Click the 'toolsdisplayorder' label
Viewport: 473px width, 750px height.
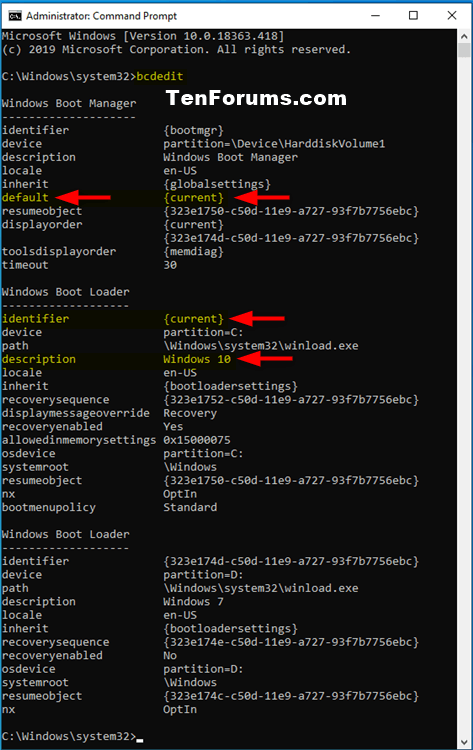59,252
